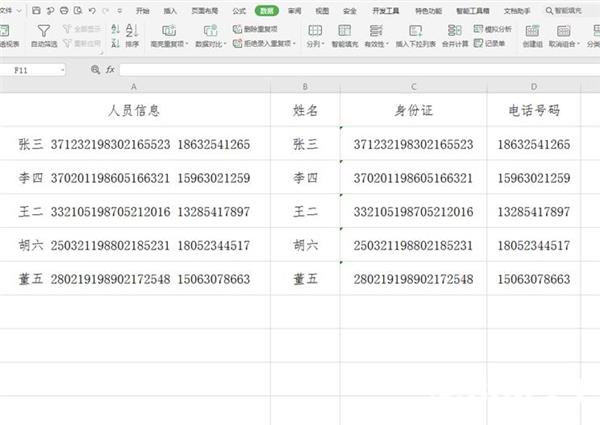
Task: Click the Name Box showing F11
Action: [29, 70]
